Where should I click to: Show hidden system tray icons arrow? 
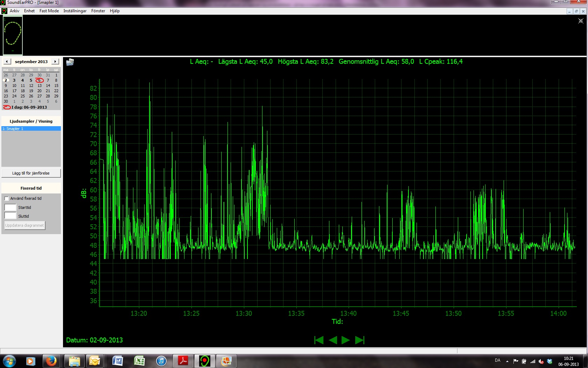click(x=507, y=361)
